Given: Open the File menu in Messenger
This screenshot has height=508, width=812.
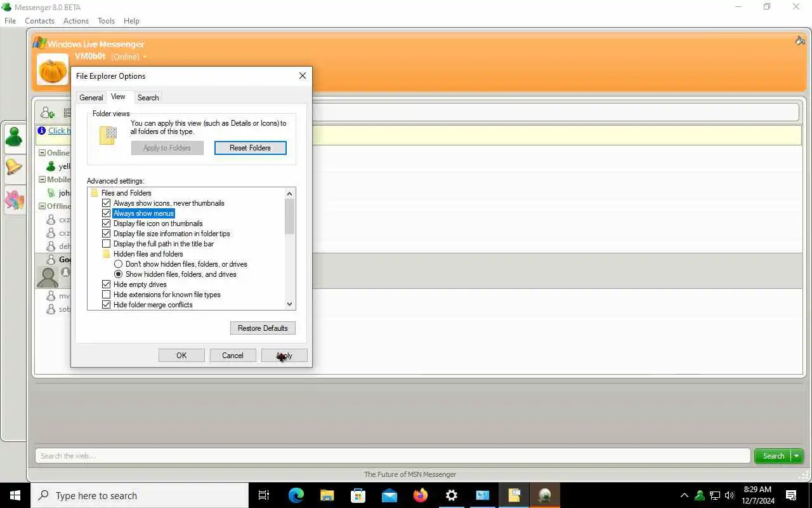Looking at the screenshot, I should pyautogui.click(x=10, y=21).
